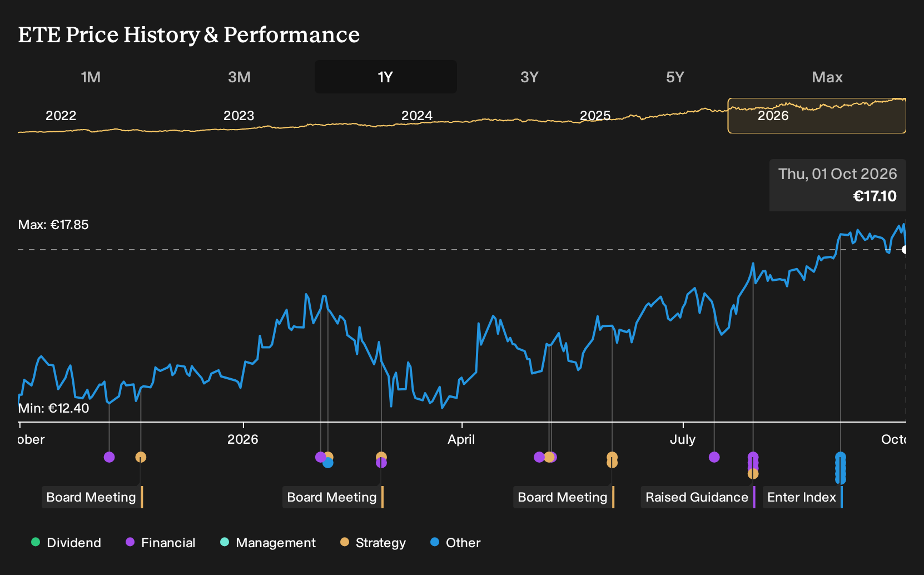Click 2023 in the overview mini chart
The height and width of the screenshot is (575, 924).
239,116
